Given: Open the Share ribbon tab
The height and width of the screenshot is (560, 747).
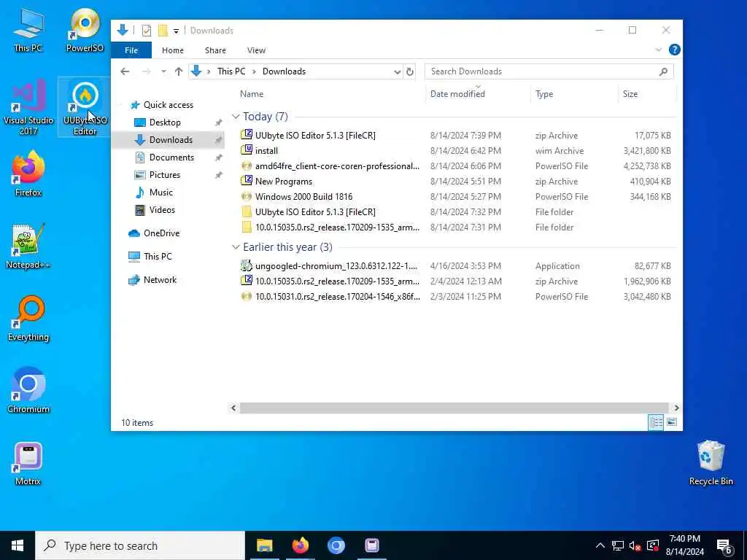Looking at the screenshot, I should click(215, 50).
